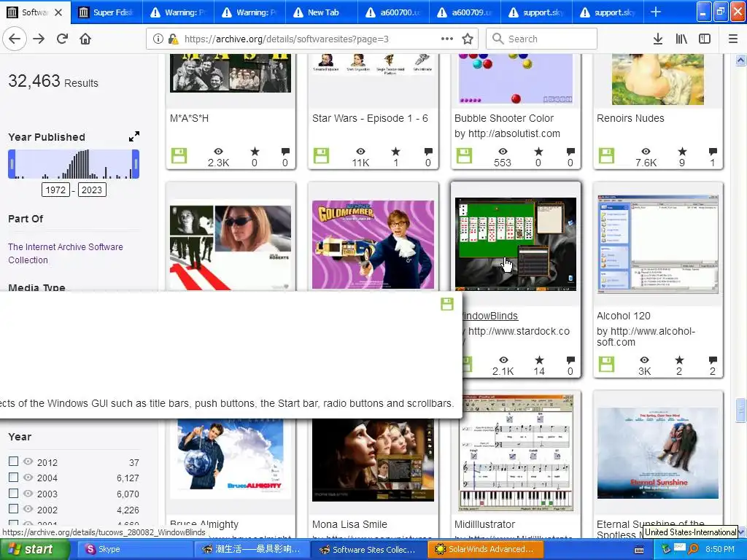This screenshot has height=560, width=747.
Task: Click the views eye icon on WindowBlinds card
Action: click(503, 360)
